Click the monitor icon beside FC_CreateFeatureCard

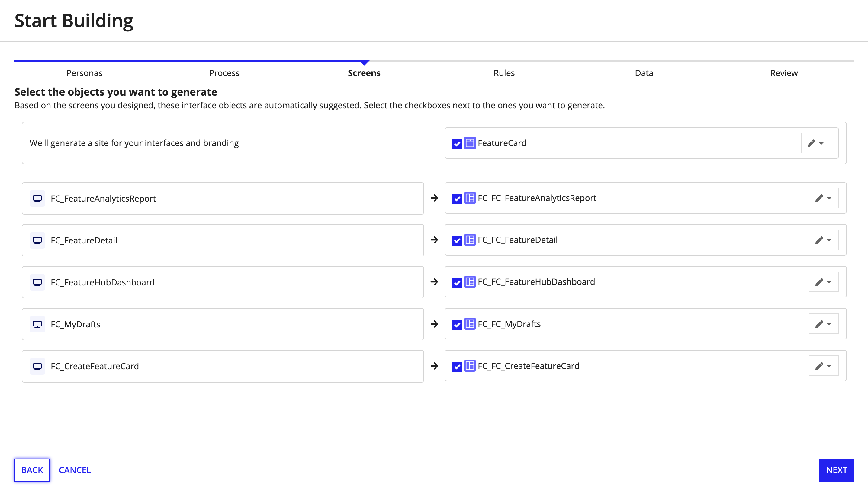37,366
